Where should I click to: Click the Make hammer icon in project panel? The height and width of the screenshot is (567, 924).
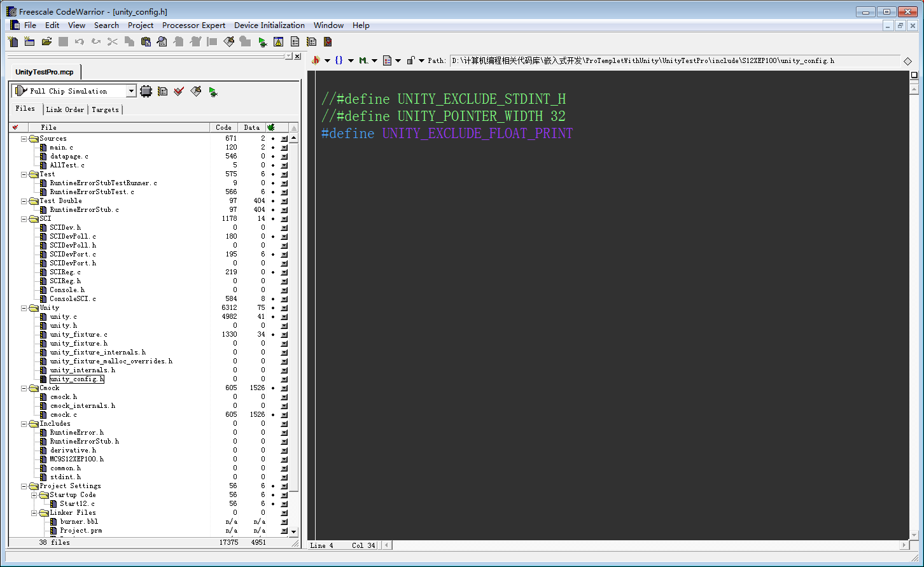[196, 91]
